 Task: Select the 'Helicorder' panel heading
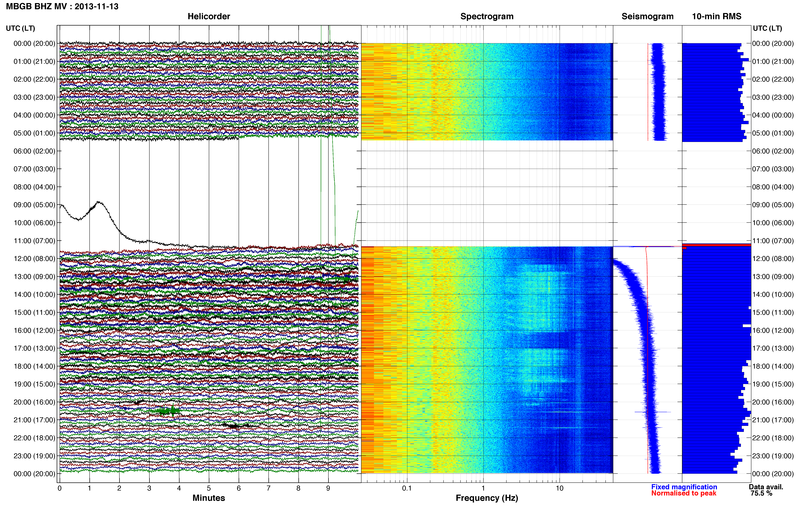point(209,16)
